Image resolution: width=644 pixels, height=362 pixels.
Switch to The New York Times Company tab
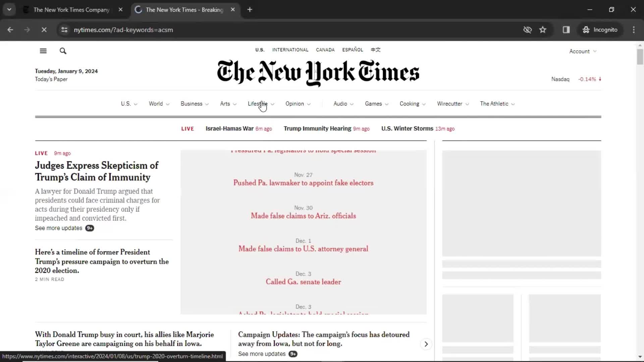(x=71, y=9)
